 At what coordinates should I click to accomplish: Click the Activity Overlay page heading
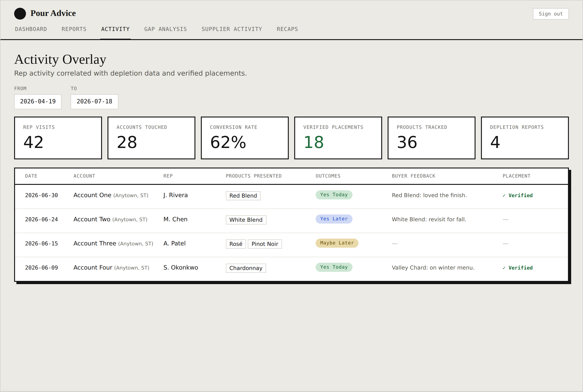click(x=60, y=59)
